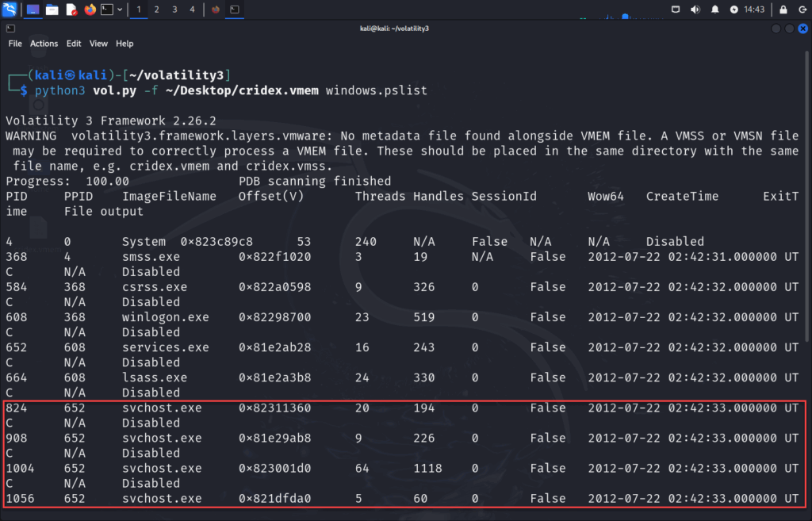
Task: Select the Firefox window in the taskbar
Action: (216, 10)
